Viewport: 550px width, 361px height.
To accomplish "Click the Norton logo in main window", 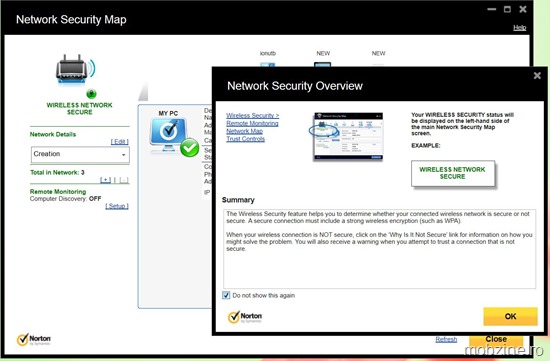I will (x=34, y=340).
